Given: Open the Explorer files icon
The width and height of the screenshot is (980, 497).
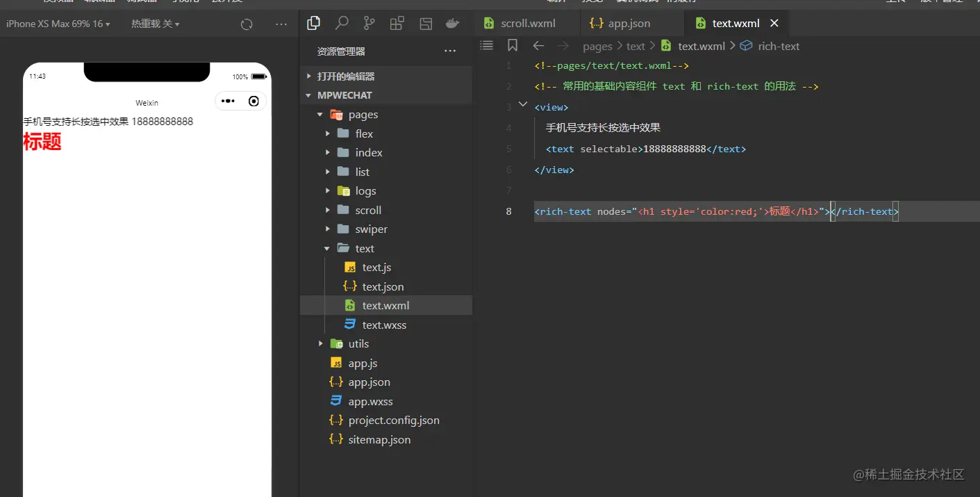Looking at the screenshot, I should coord(313,24).
